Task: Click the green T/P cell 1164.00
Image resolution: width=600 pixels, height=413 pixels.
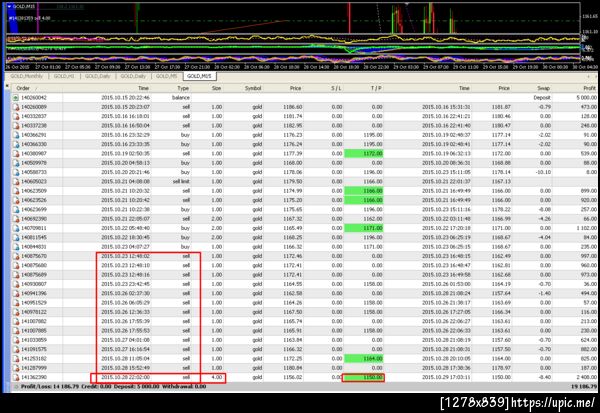Action: point(364,359)
